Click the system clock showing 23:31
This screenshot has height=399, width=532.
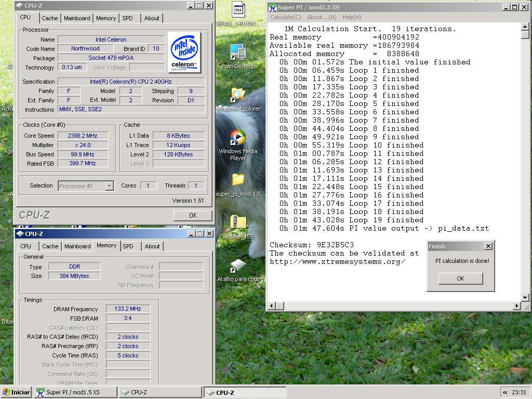tap(519, 393)
